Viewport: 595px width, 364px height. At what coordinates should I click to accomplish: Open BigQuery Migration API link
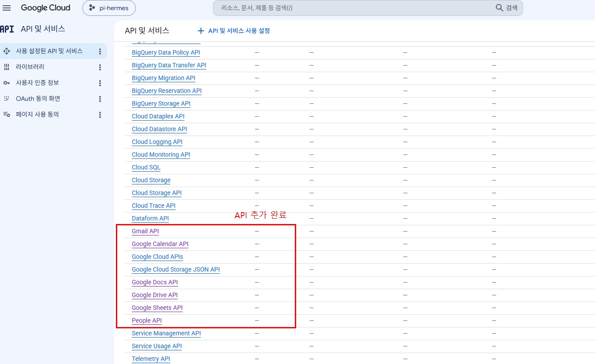coord(164,78)
